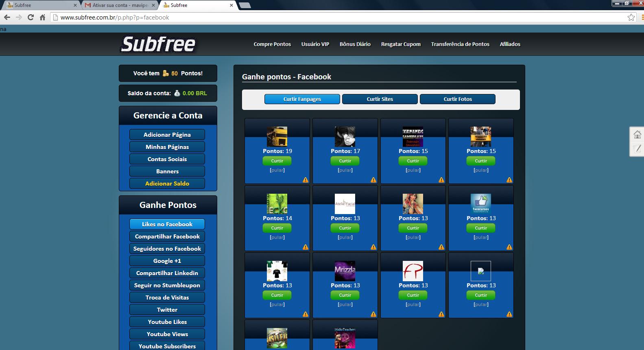The height and width of the screenshot is (350, 644).
Task: Click warning icon on facecursos card
Action: pos(509,247)
